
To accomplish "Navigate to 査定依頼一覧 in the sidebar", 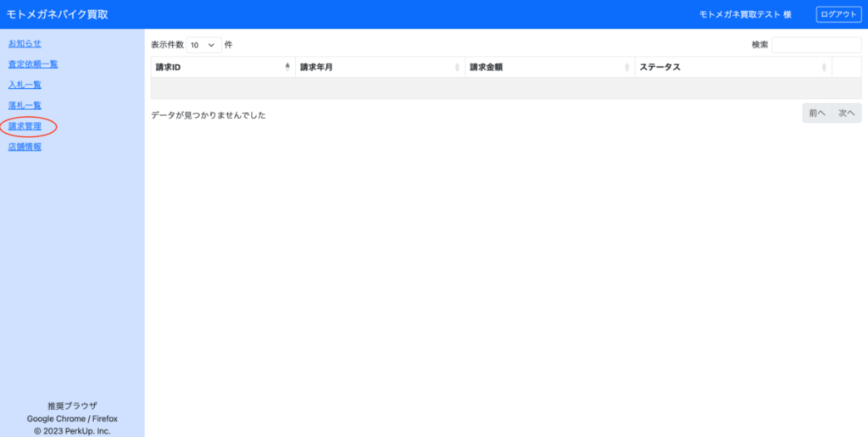I will pos(33,64).
